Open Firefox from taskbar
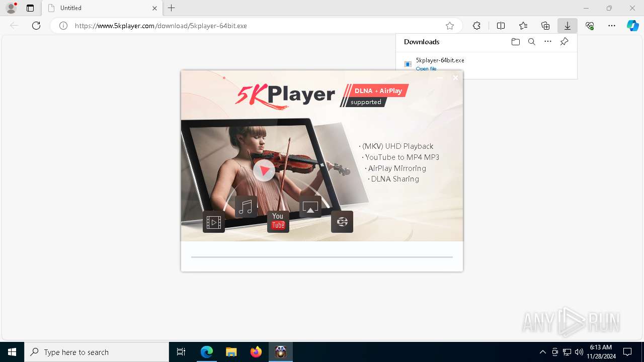The width and height of the screenshot is (644, 362). click(256, 352)
